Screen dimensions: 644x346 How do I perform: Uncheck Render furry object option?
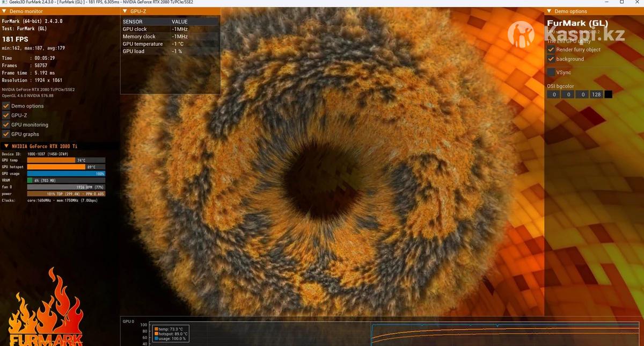[551, 49]
